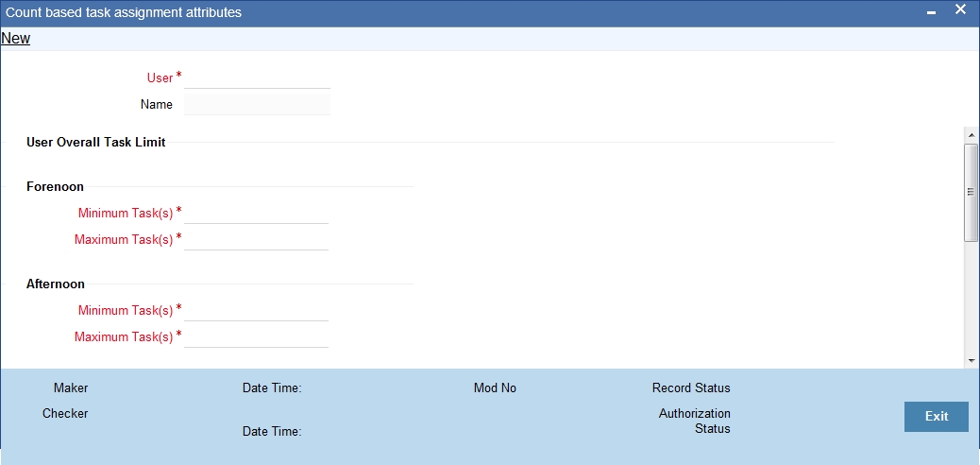Click the Forenoon section heading
Screen dimensions: 980x465
[x=55, y=186]
